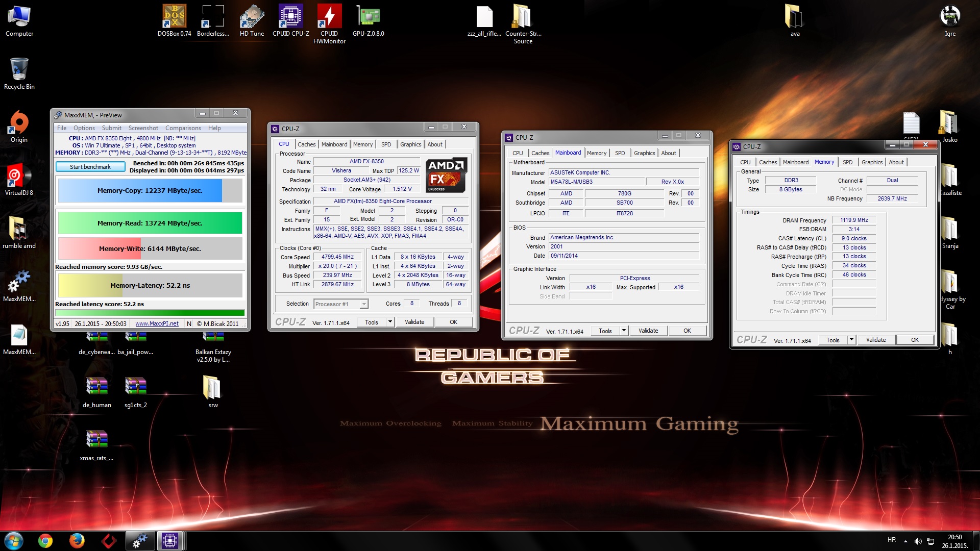This screenshot has height=551, width=980.
Task: Launch the HD Tune shortcut
Action: pyautogui.click(x=252, y=21)
